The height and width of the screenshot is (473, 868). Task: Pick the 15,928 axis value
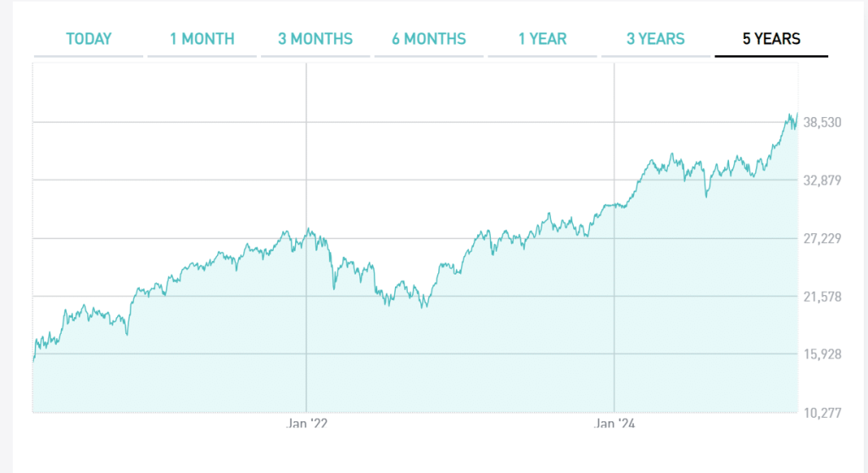[x=822, y=354]
